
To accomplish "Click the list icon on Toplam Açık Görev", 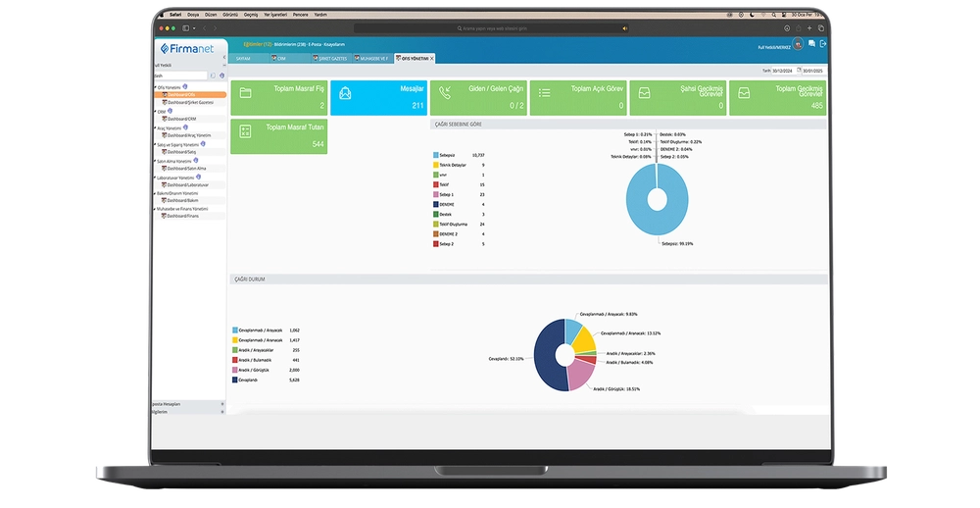I will click(545, 93).
